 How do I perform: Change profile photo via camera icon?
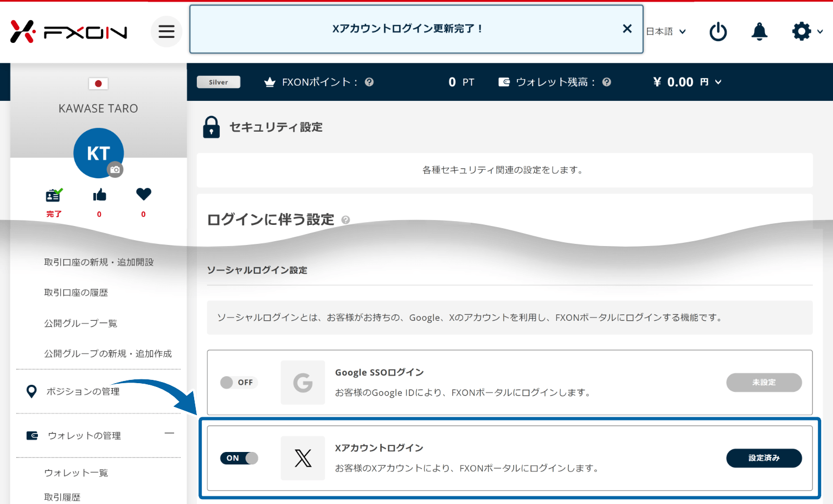pos(115,170)
